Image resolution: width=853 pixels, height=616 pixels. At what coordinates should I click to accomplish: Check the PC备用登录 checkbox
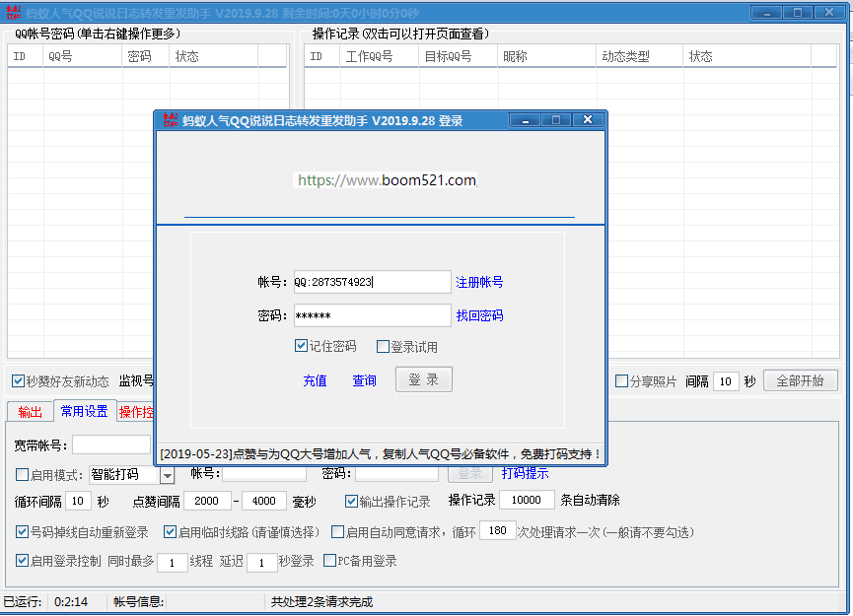coord(329,561)
